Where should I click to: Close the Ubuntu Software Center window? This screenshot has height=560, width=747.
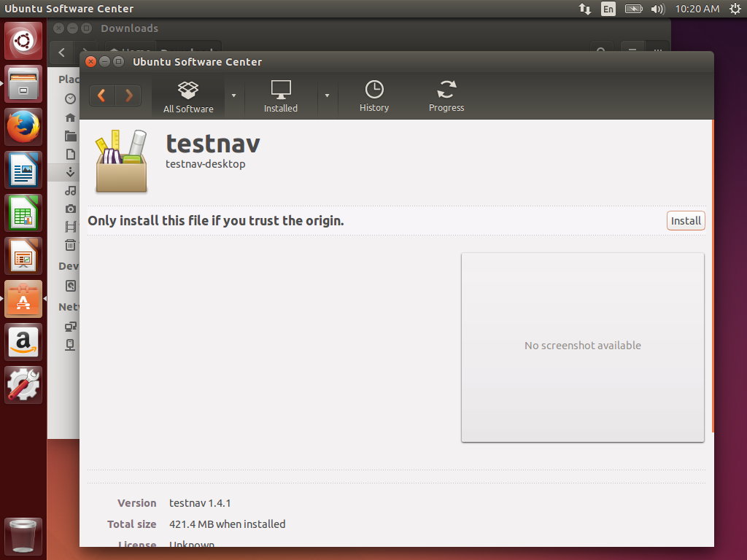click(x=90, y=62)
